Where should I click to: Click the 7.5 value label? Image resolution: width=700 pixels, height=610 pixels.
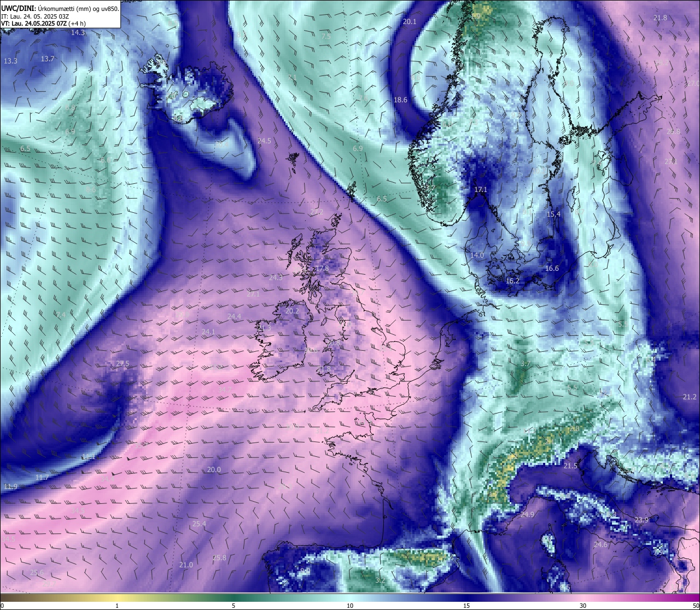(x=326, y=36)
